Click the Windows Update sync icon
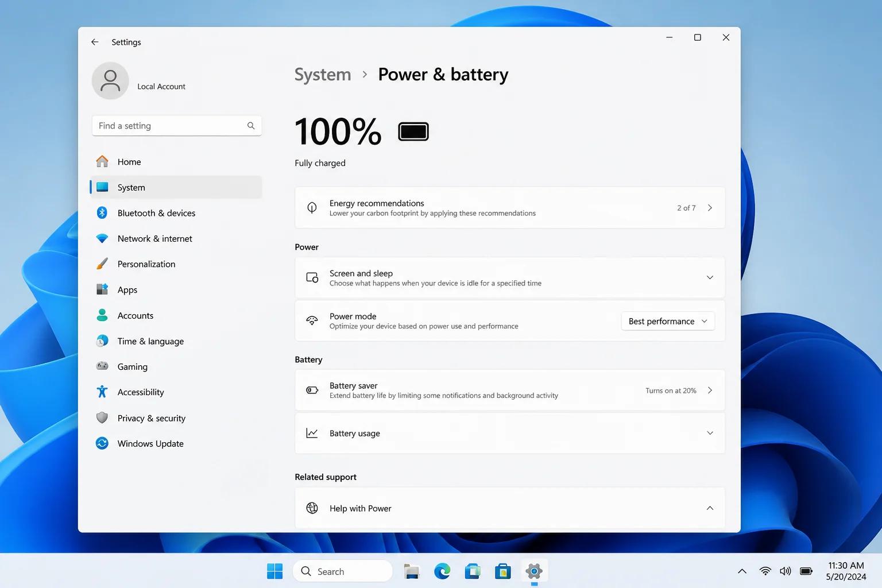Screen dimensions: 882x588 [x=102, y=443]
